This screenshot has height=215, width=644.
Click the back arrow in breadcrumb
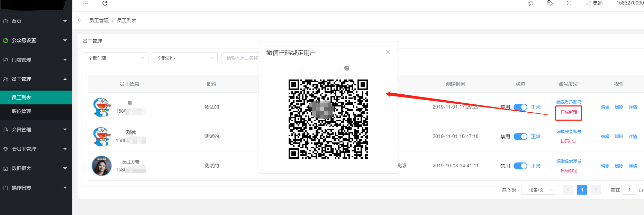(80, 20)
